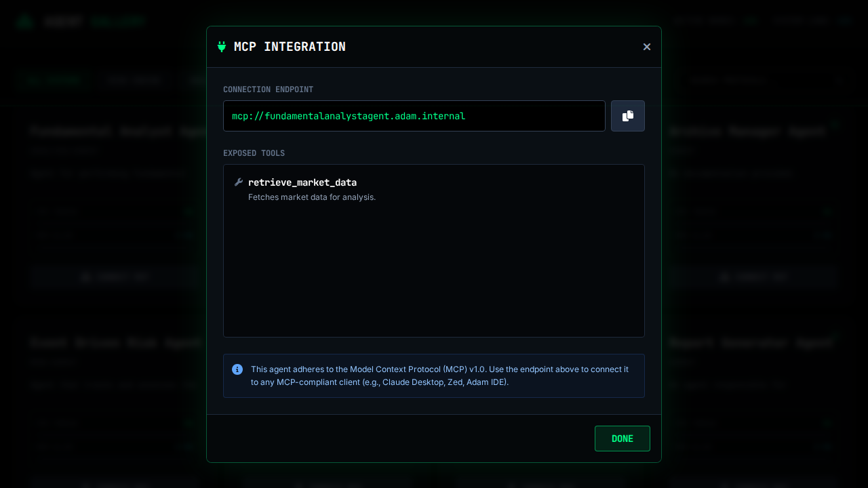This screenshot has height=488, width=868.
Task: Click the CONNECTION ENDPOINT label
Action: click(268, 89)
